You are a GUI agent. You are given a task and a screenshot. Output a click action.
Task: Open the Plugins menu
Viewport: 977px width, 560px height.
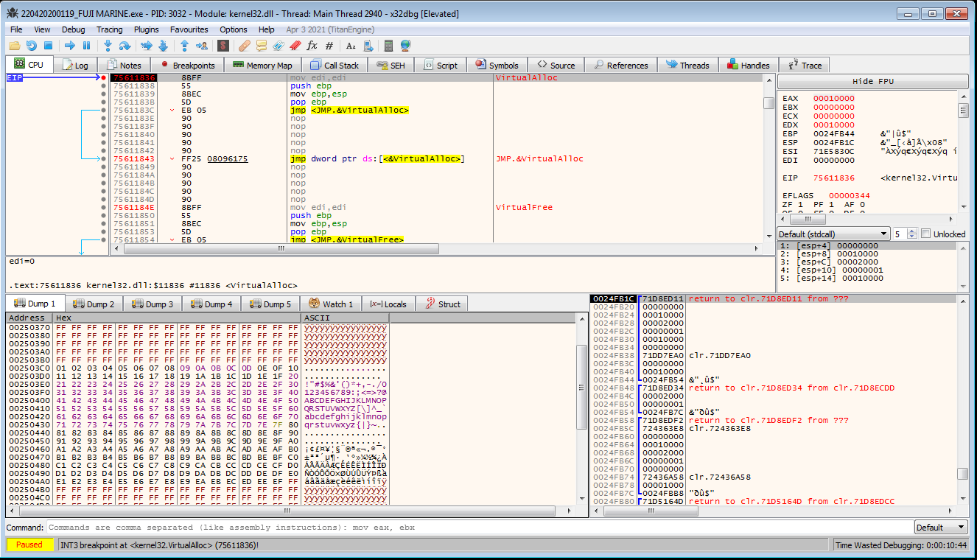click(x=146, y=29)
